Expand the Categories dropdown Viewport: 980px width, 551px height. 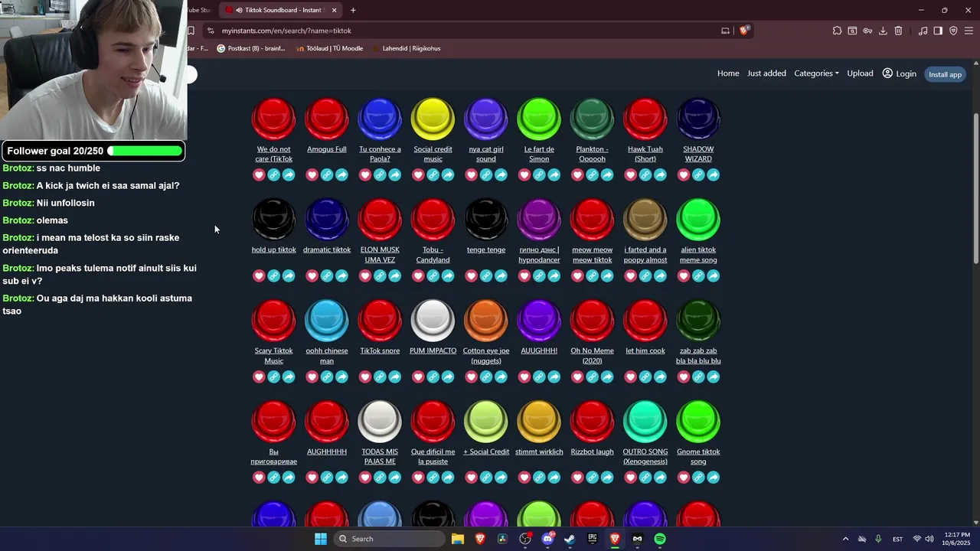816,73
